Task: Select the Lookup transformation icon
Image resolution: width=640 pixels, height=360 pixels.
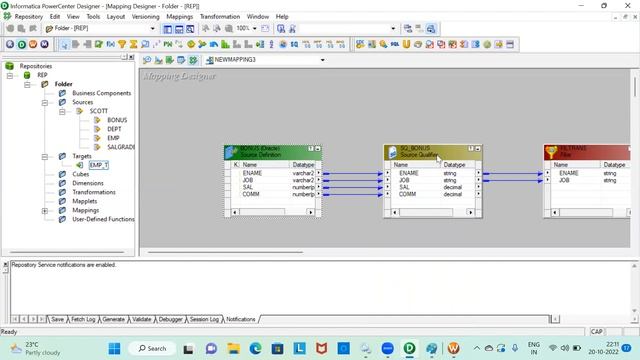Action: [144, 44]
